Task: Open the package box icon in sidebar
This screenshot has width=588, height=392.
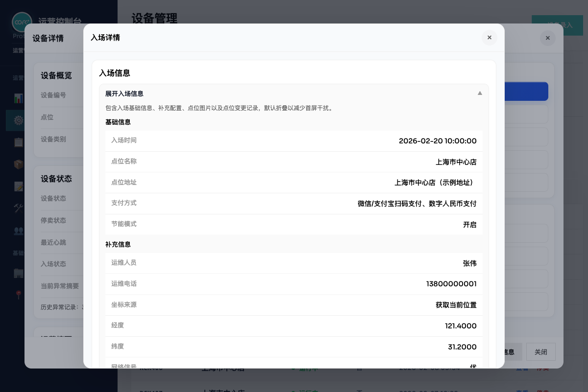Action: (19, 164)
